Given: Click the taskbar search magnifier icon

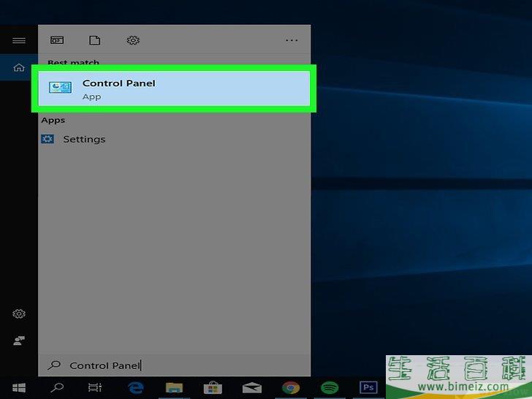Looking at the screenshot, I should [57, 387].
